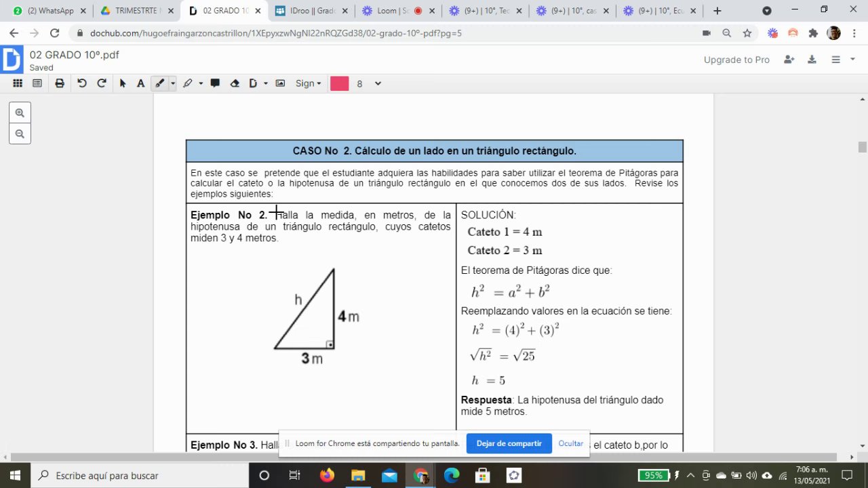Image resolution: width=868 pixels, height=488 pixels.
Task: Expand the stroke size 8 dropdown
Action: (x=378, y=83)
